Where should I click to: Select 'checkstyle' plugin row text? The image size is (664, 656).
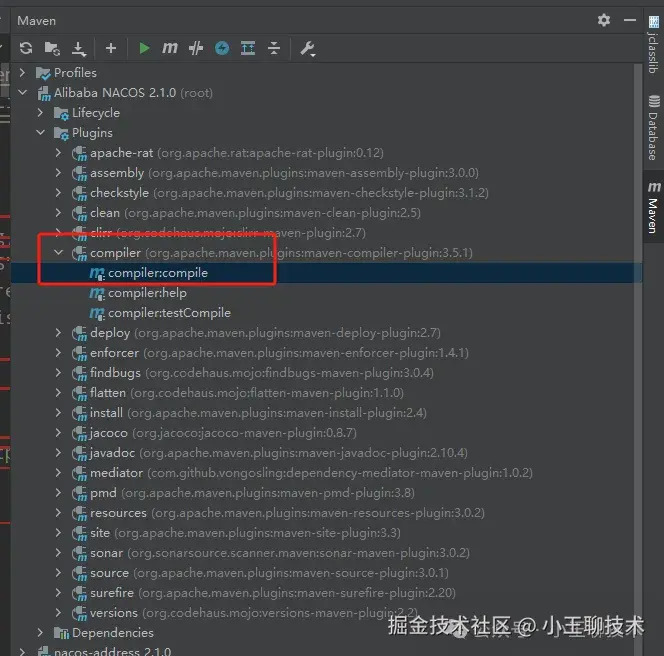pyautogui.click(x=289, y=193)
